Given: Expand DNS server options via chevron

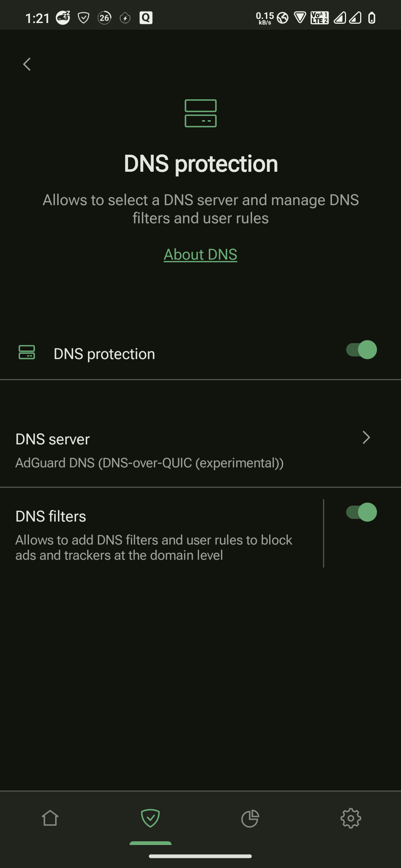Looking at the screenshot, I should [366, 438].
